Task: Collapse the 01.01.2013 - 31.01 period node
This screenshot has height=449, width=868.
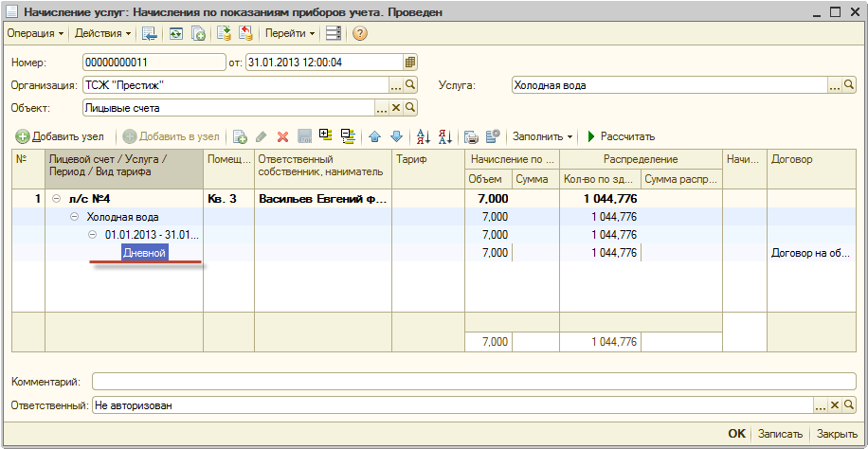Action: [93, 235]
